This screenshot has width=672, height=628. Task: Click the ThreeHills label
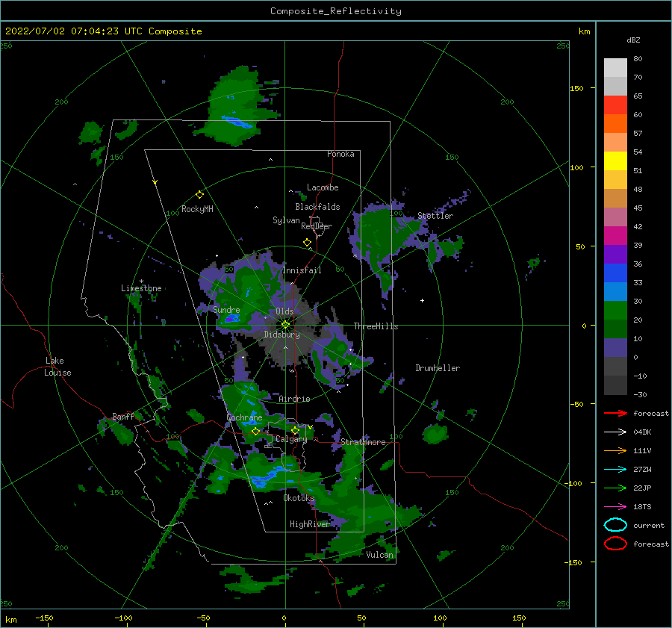[x=376, y=326]
